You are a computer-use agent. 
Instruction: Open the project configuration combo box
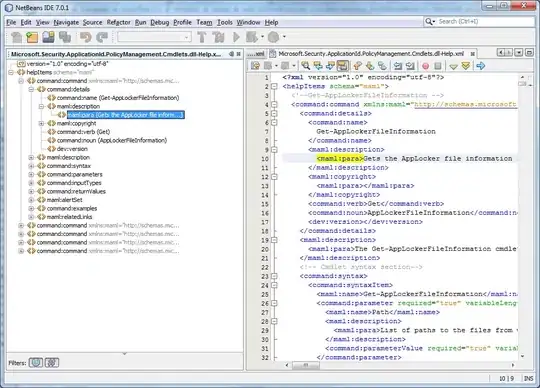click(154, 37)
